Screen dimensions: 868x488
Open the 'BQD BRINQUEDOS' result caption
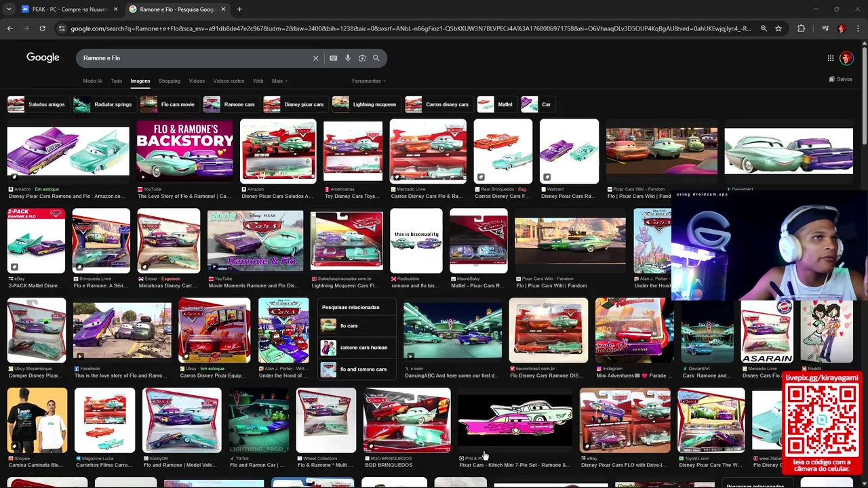coord(389,465)
